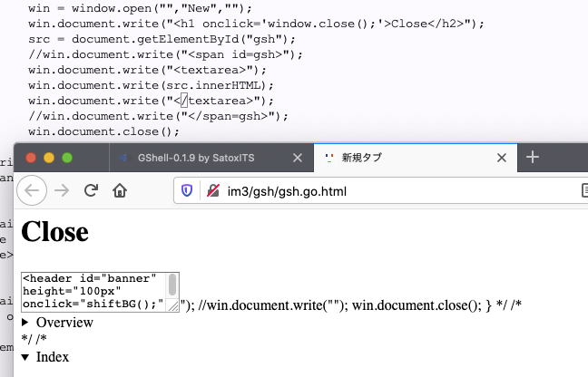Expand the Overview disclosure triangle
Image resolution: width=588 pixels, height=377 pixels.
[25, 323]
